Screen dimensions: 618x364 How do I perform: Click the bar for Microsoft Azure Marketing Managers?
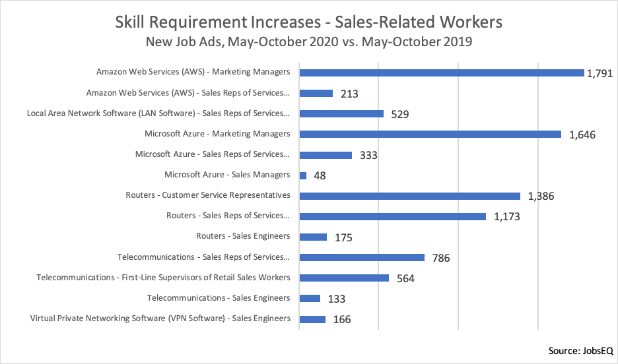coord(430,134)
